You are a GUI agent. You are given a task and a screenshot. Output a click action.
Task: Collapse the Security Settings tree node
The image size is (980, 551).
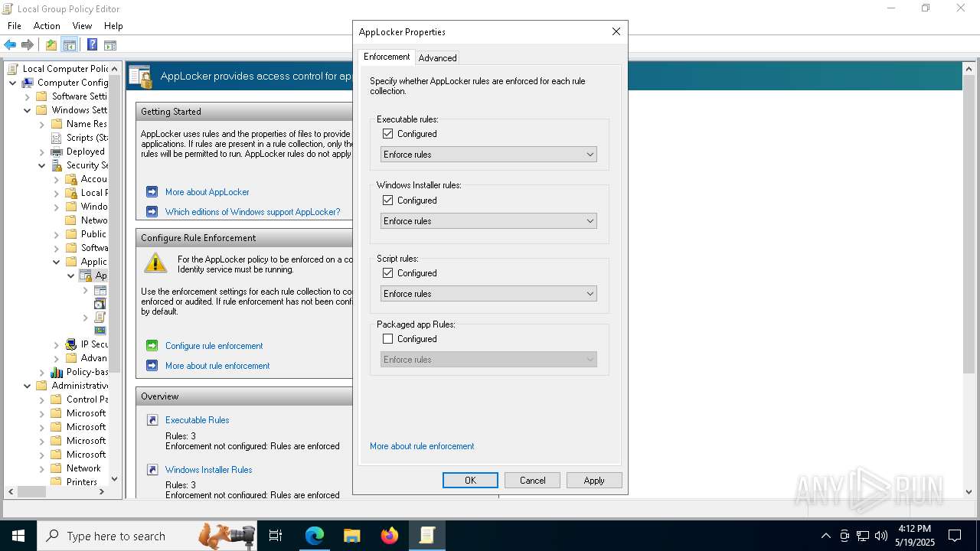click(42, 165)
